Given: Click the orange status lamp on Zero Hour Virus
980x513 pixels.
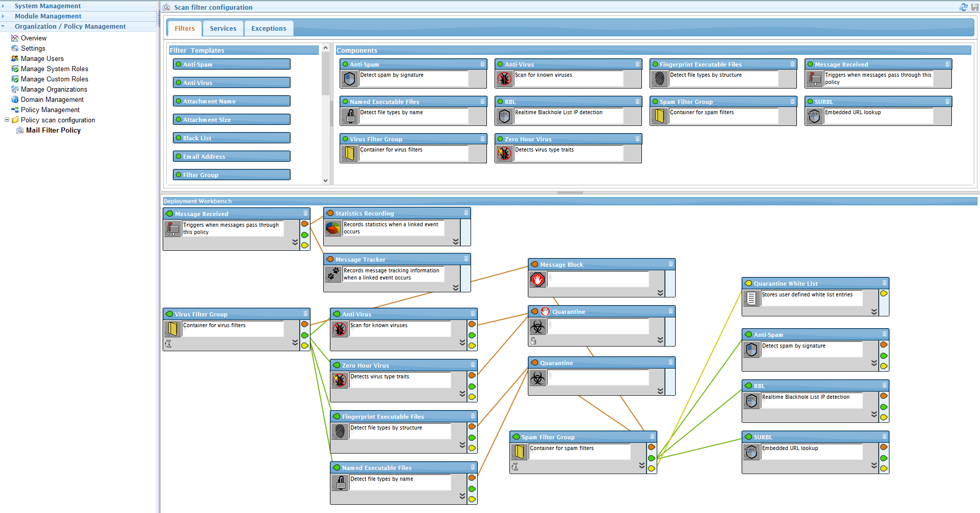Looking at the screenshot, I should 472,375.
